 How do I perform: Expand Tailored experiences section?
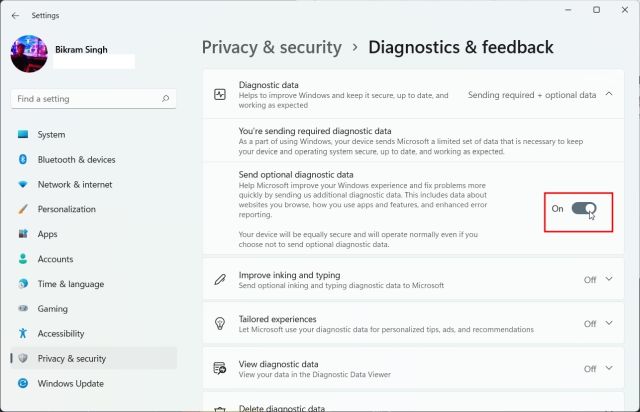[610, 324]
